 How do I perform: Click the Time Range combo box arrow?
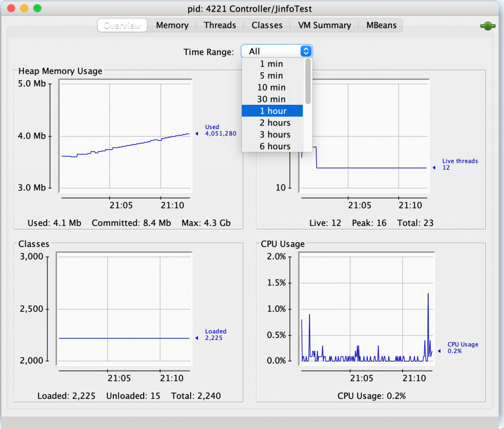coord(306,51)
